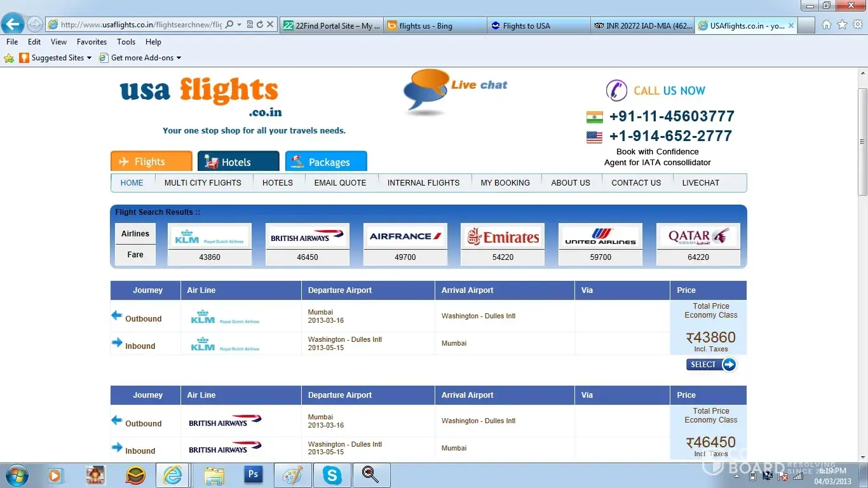Select the Packages tab

[x=326, y=161]
